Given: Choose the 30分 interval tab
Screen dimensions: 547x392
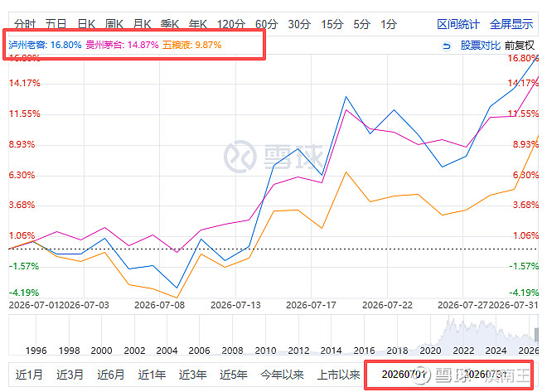Looking at the screenshot, I should point(299,24).
